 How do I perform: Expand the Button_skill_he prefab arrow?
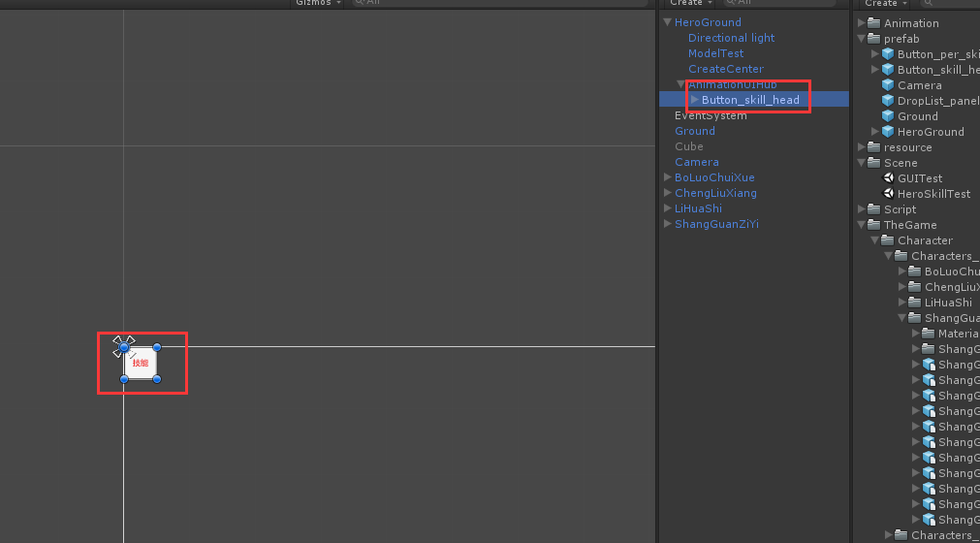(x=875, y=70)
